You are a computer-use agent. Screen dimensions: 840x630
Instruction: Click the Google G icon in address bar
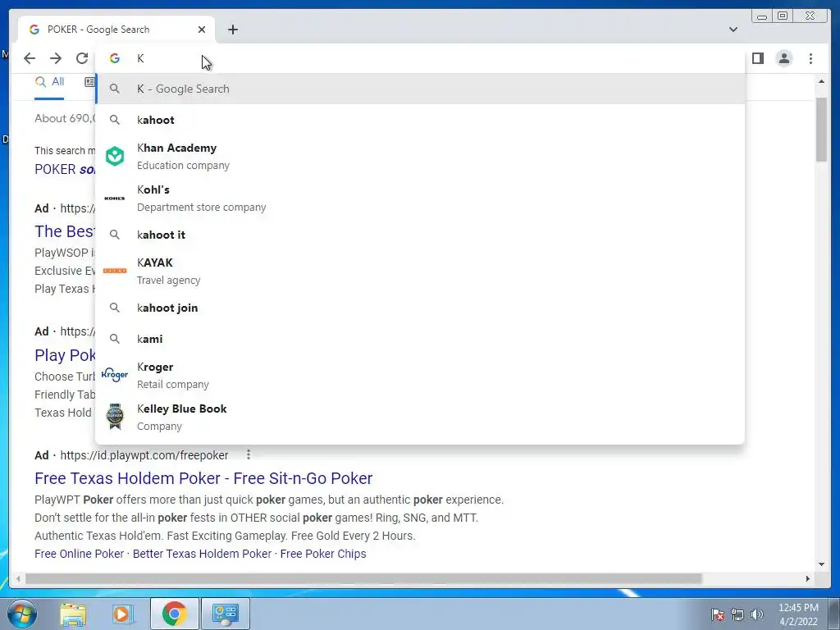click(x=115, y=58)
